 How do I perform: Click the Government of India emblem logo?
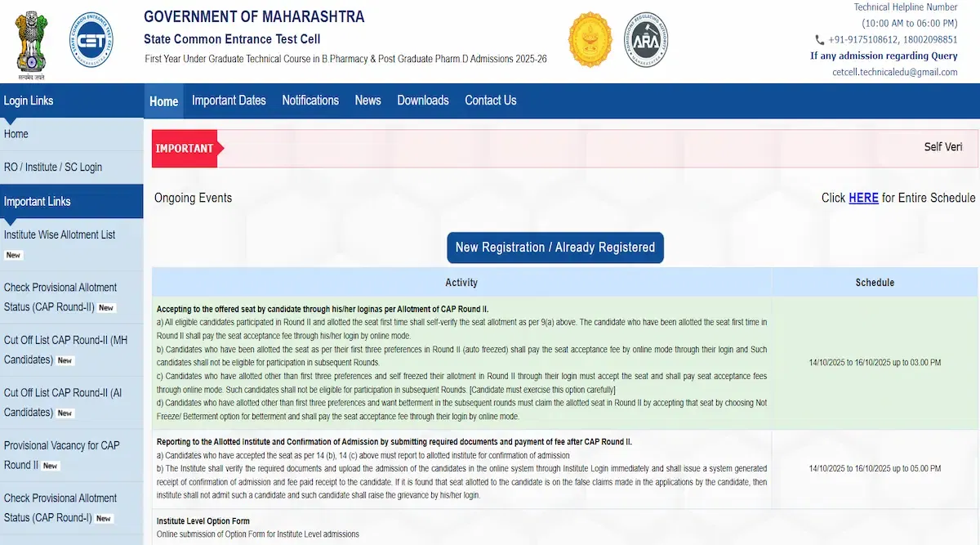33,41
